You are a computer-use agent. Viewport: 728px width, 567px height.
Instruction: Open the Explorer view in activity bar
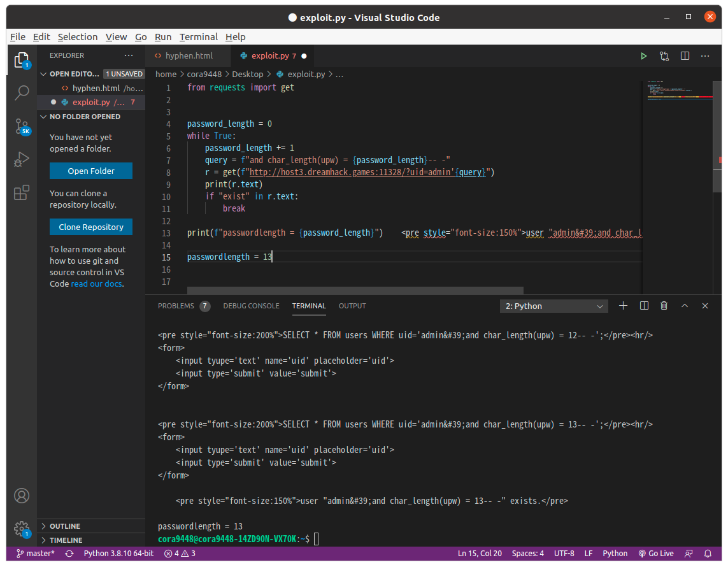22,61
